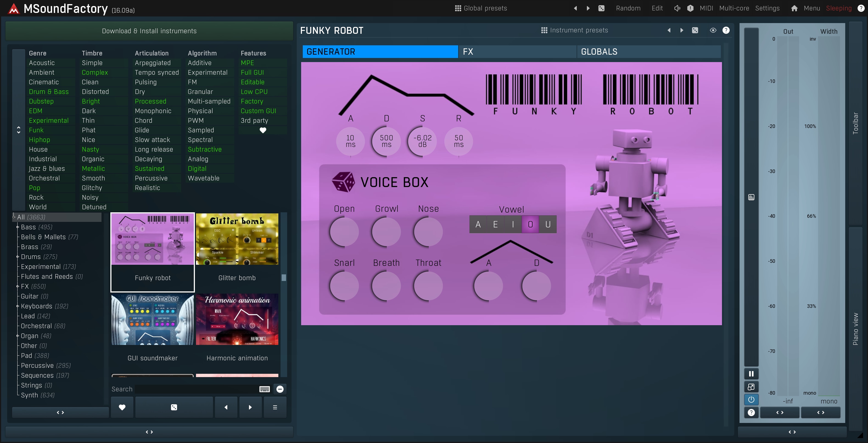Open the MIDI menu
The height and width of the screenshot is (443, 868).
coord(706,8)
